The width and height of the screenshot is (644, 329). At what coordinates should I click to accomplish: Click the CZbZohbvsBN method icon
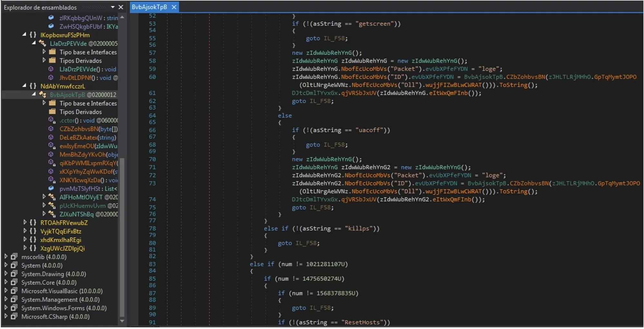51,129
